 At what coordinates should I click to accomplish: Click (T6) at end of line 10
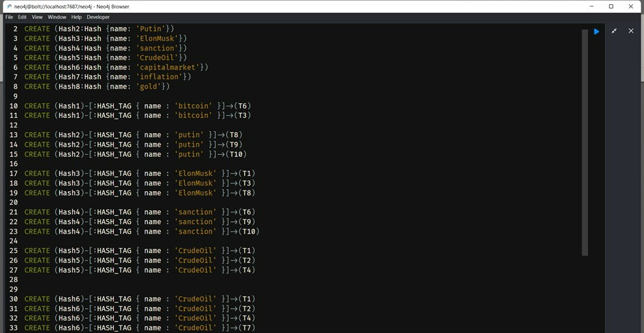pos(243,106)
